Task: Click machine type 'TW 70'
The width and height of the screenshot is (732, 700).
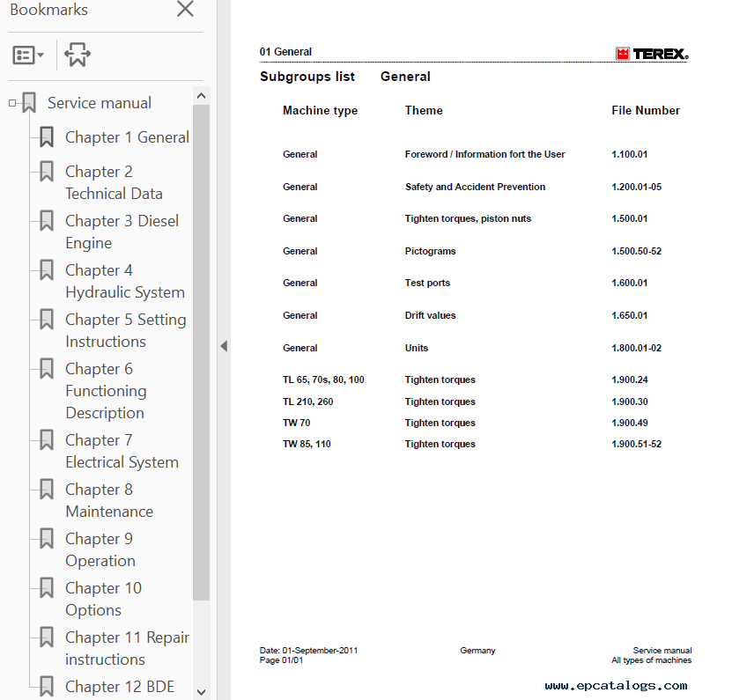Action: pos(296,423)
